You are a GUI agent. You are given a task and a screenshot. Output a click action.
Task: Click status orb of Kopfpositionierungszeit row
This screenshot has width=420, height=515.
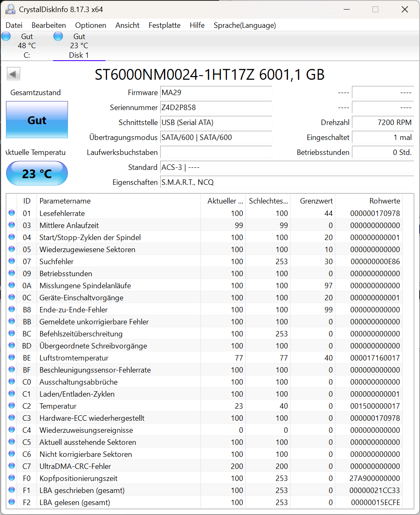tap(12, 478)
